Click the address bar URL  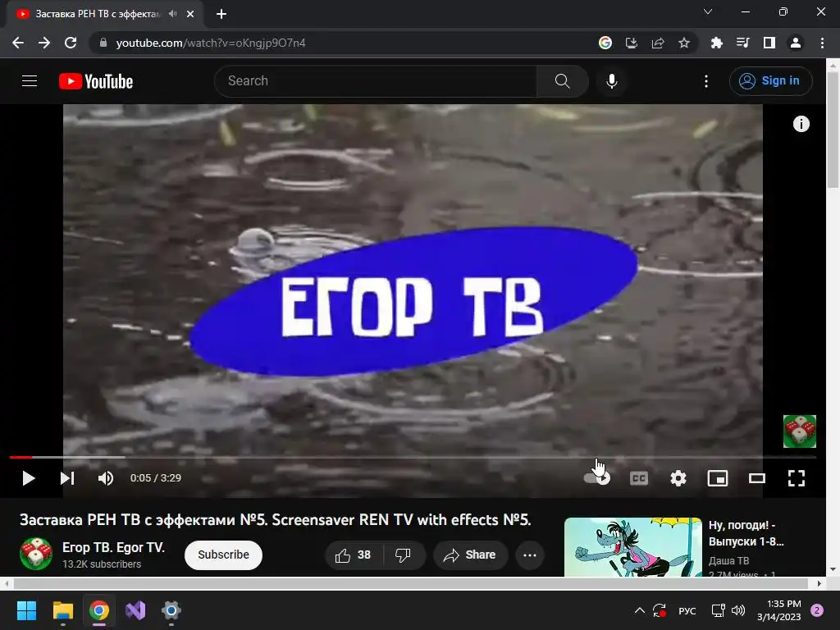click(211, 43)
